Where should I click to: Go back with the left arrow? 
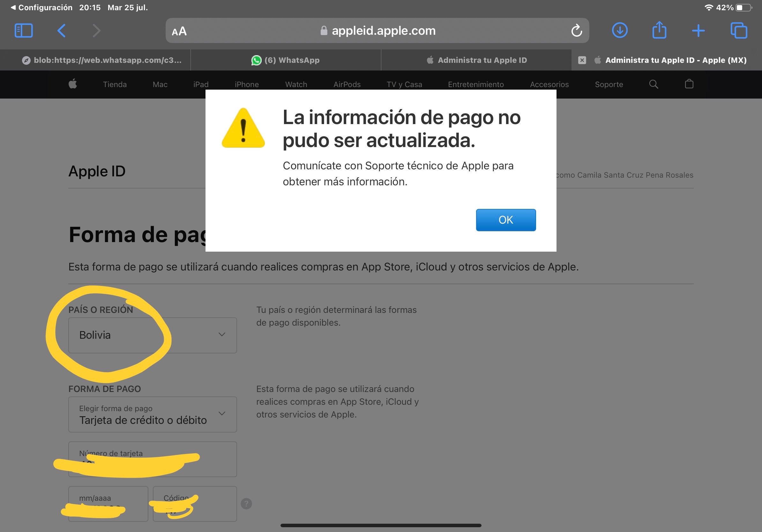[62, 31]
